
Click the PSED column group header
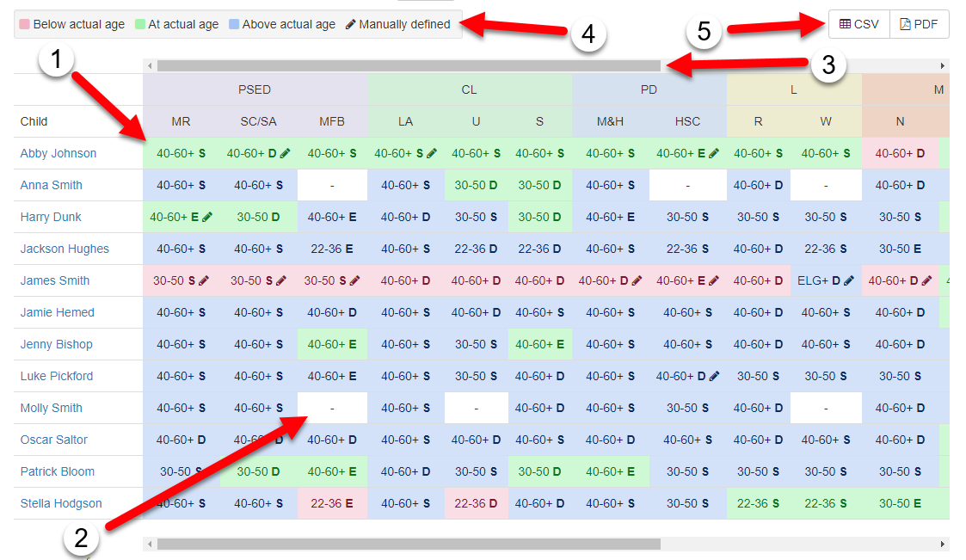coord(255,89)
